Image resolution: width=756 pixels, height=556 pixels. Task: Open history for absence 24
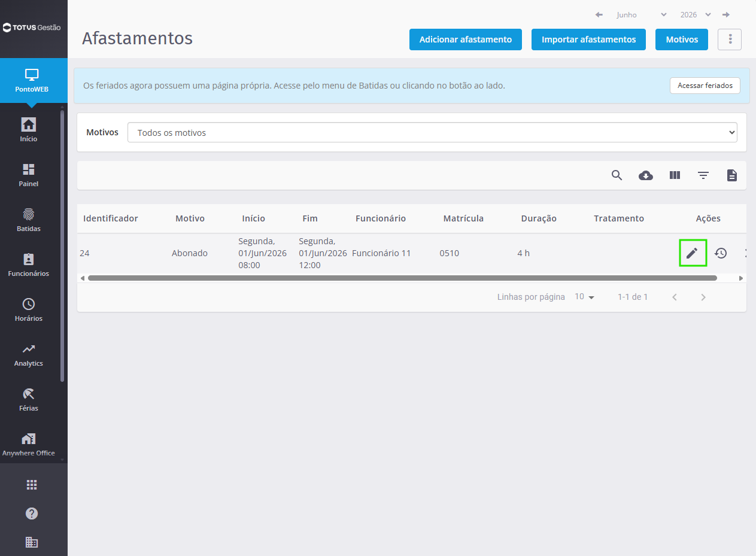pos(721,253)
